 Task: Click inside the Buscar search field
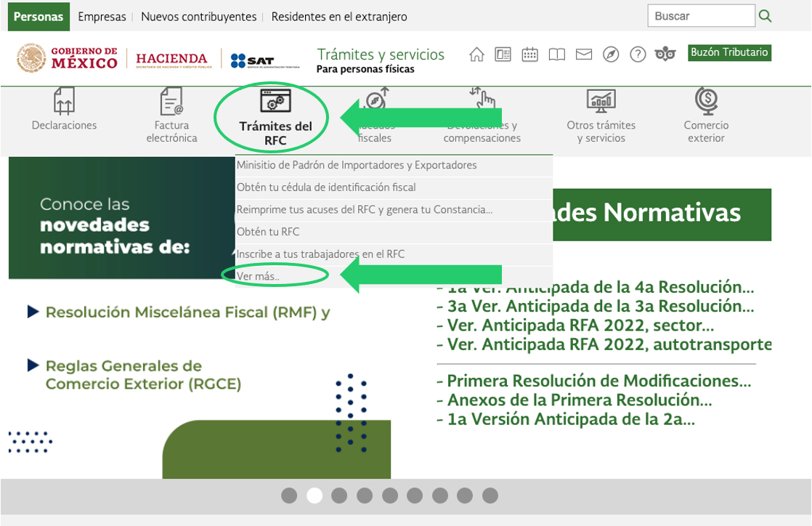[701, 15]
